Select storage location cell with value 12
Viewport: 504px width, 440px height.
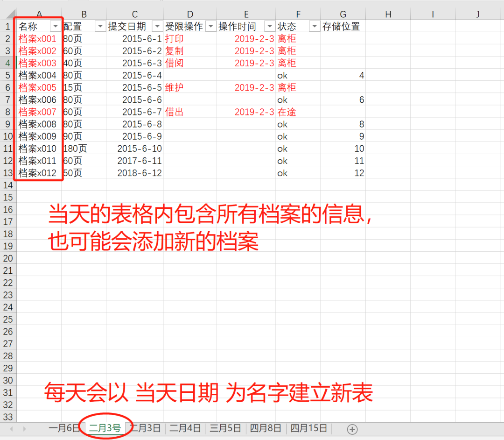point(343,173)
